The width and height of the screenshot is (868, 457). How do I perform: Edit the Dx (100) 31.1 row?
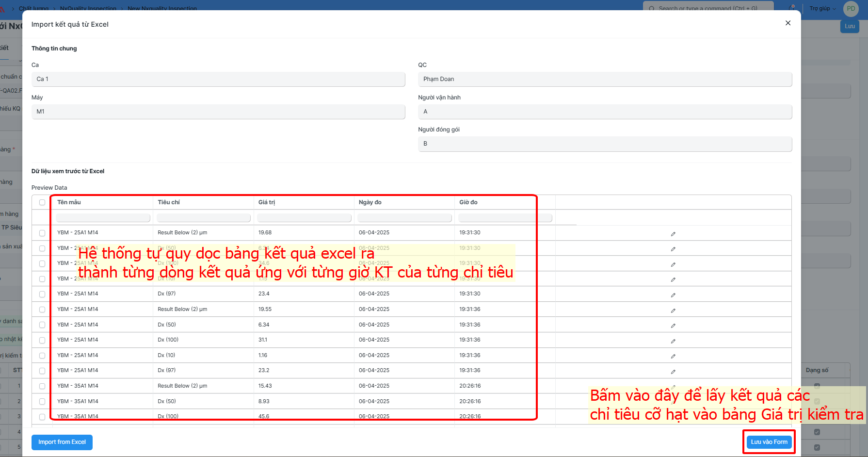pos(673,341)
